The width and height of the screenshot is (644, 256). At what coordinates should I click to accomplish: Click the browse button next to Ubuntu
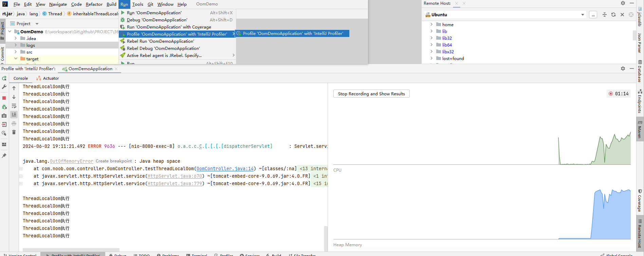coord(593,15)
